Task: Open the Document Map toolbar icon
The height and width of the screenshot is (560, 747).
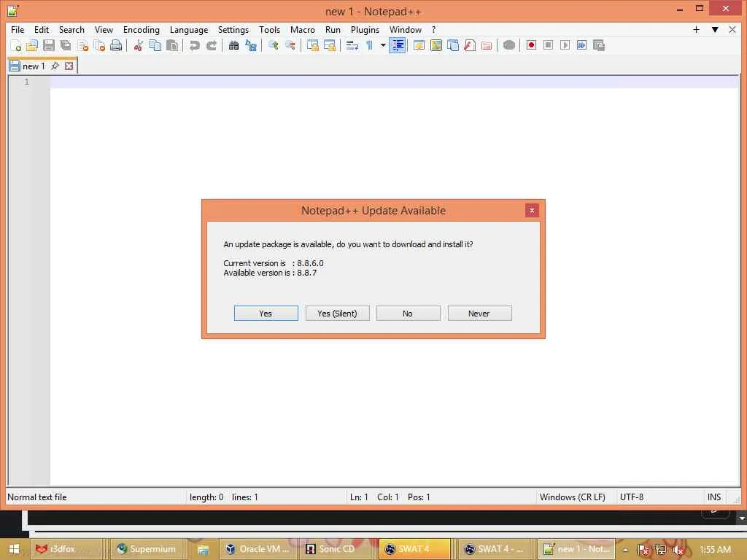Action: (x=436, y=46)
